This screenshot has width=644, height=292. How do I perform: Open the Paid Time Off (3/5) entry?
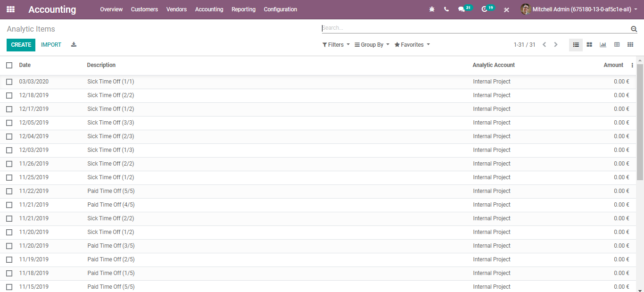point(111,246)
